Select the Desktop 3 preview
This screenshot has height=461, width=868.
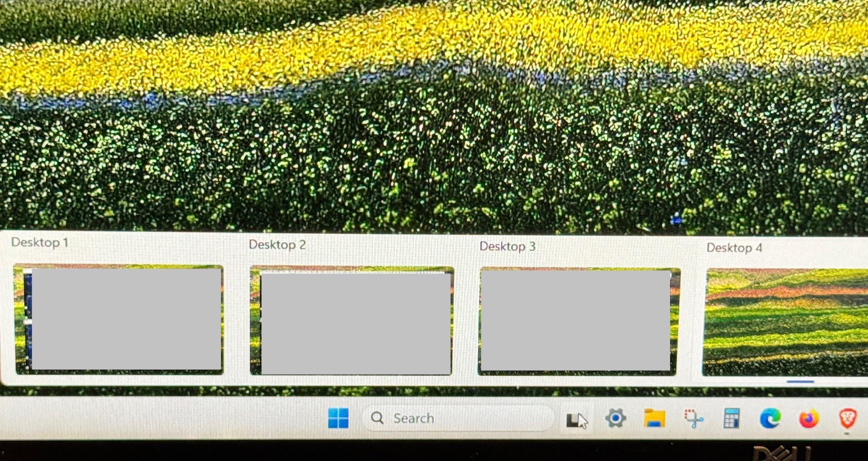(x=579, y=322)
